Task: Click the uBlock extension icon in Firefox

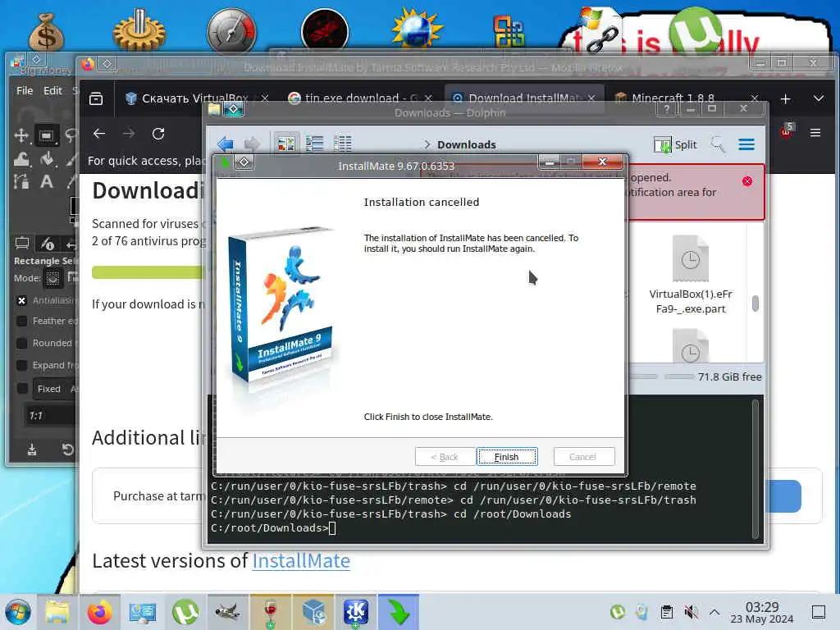Action: (787, 132)
